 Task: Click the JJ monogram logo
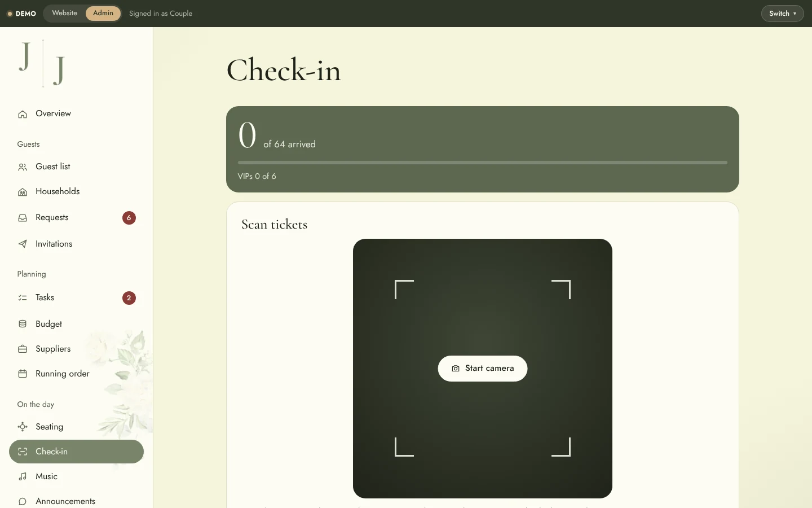click(x=42, y=63)
